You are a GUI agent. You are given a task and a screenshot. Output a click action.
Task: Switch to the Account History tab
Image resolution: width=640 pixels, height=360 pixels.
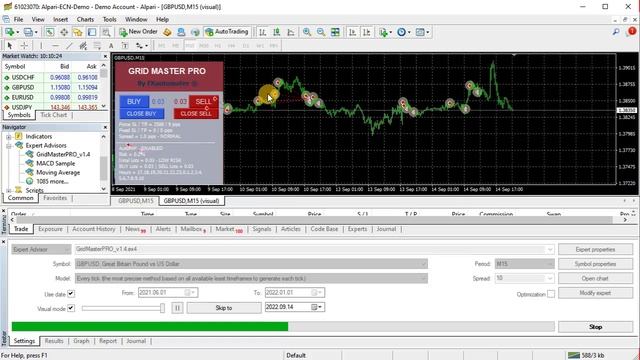[x=94, y=229]
